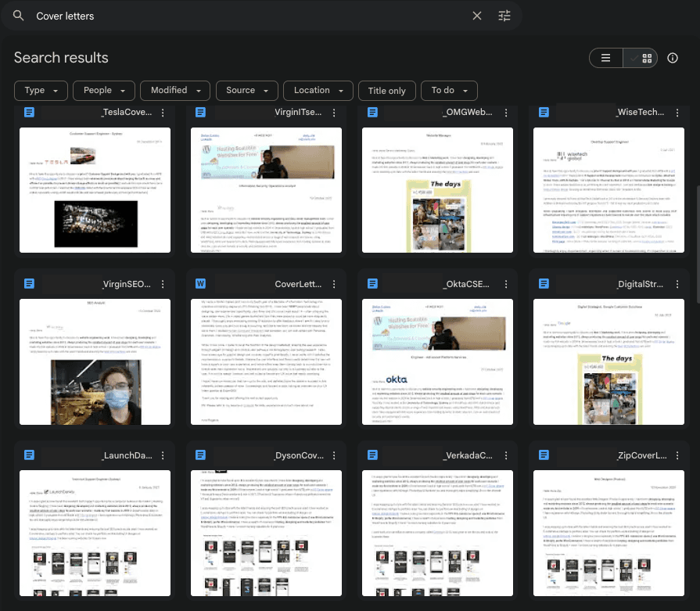Select the _OMGWeb... file title
Image resolution: width=700 pixels, height=611 pixels.
tap(468, 112)
